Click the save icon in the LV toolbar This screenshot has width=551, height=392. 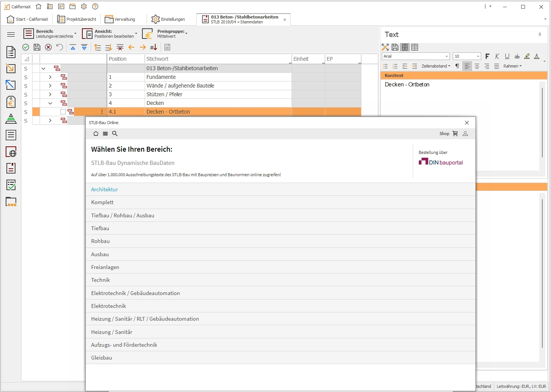[37, 47]
